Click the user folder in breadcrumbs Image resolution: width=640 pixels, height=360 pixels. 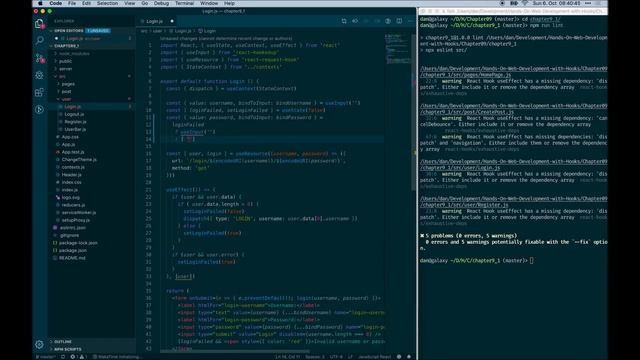pyautogui.click(x=157, y=31)
